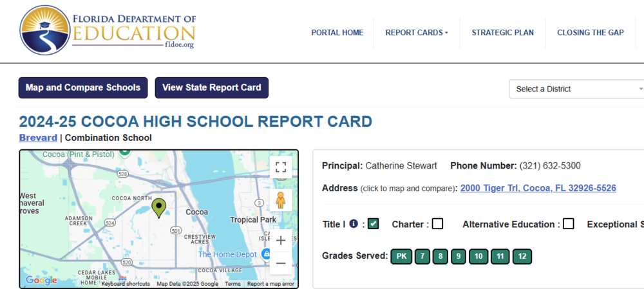This screenshot has height=289, width=644.
Task: Toggle the Title I checkbox
Action: pyautogui.click(x=374, y=224)
